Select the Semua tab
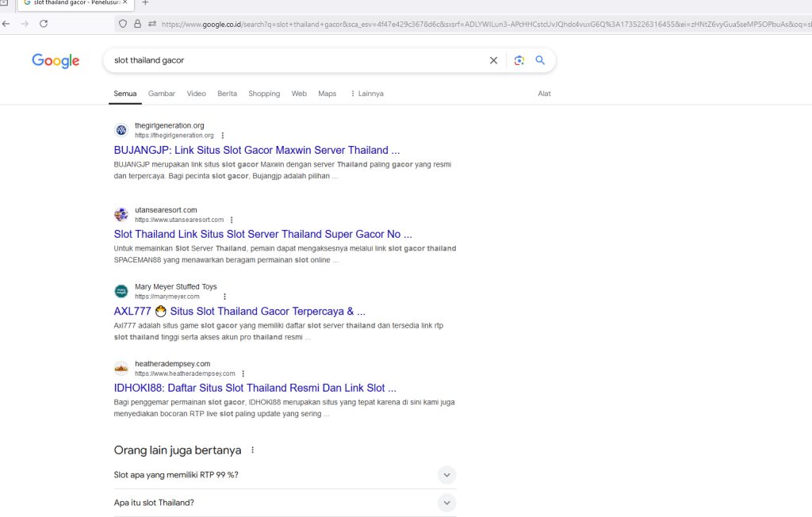812x517 pixels. pos(125,94)
